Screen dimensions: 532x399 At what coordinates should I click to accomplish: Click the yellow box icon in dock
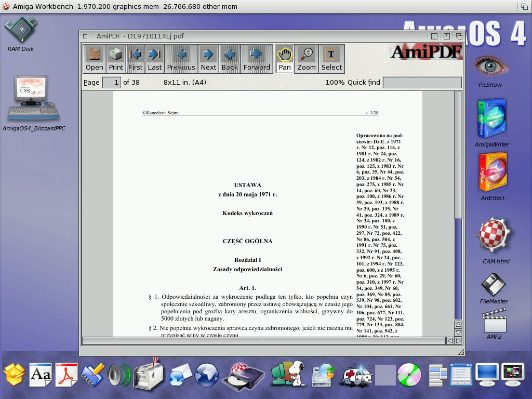(x=15, y=375)
